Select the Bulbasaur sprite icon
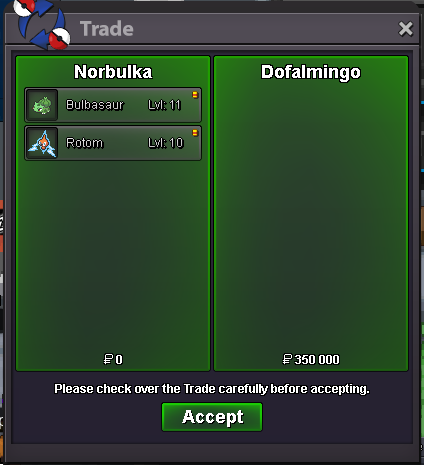The height and width of the screenshot is (465, 424). (x=42, y=105)
